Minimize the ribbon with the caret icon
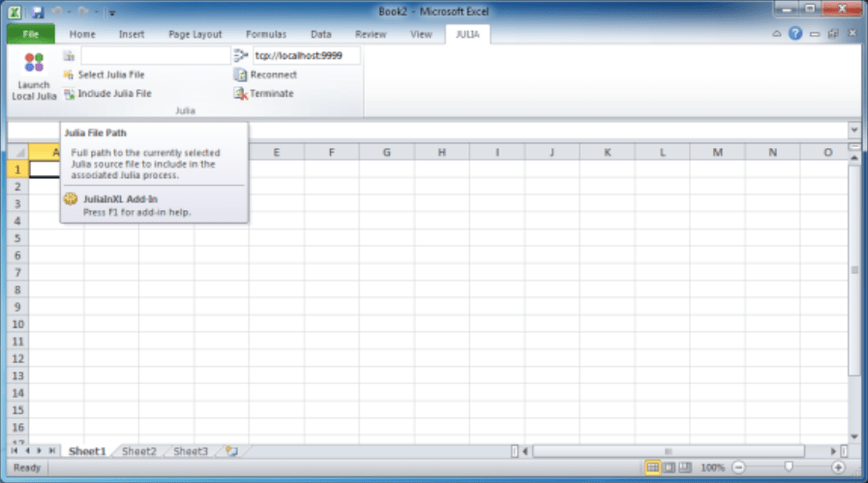 pyautogui.click(x=777, y=34)
